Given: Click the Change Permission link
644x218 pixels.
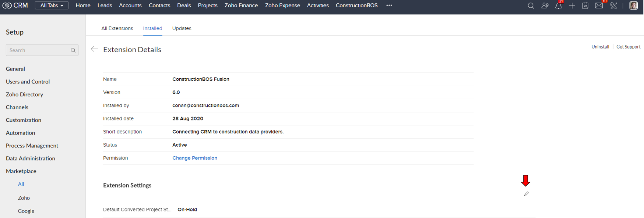Looking at the screenshot, I should click(195, 158).
